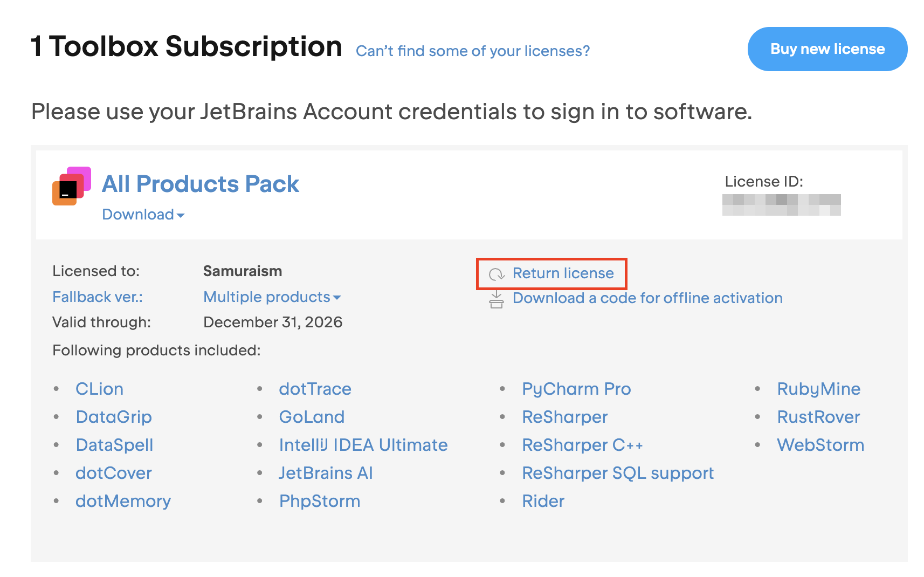Click the offline activation download icon
Screen dimensions: 924x577
[x=497, y=299]
